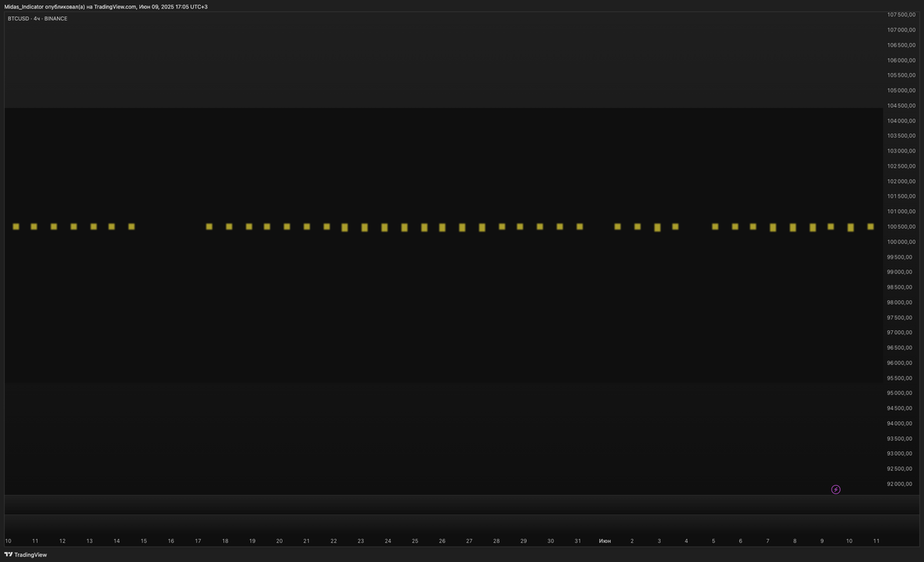This screenshot has width=924, height=562.
Task: Click date 14 on the time axis
Action: [x=116, y=541]
